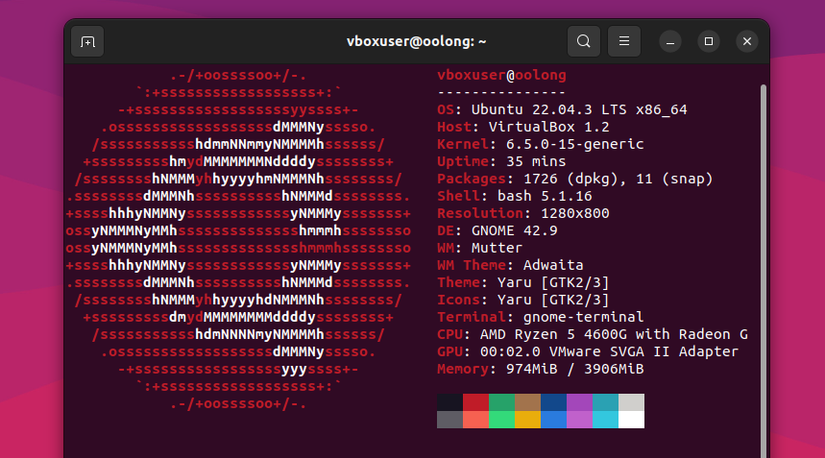Click the 'Kernel' label

[463, 144]
